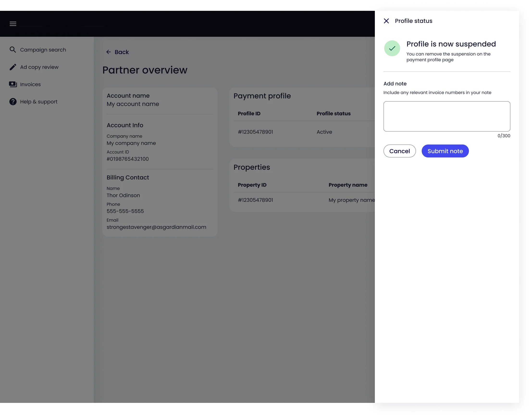The image size is (532, 418).
Task: Open Ad copy review in sidebar
Action: point(39,67)
